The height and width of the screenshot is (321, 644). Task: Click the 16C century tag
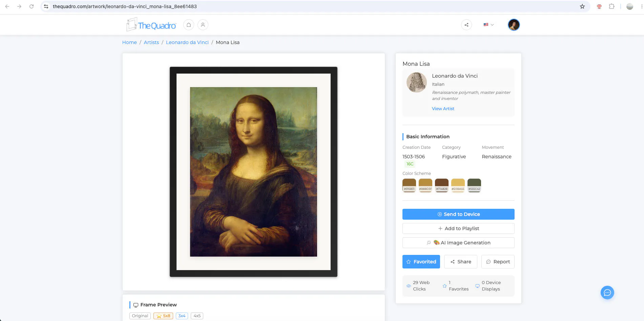coord(410,164)
